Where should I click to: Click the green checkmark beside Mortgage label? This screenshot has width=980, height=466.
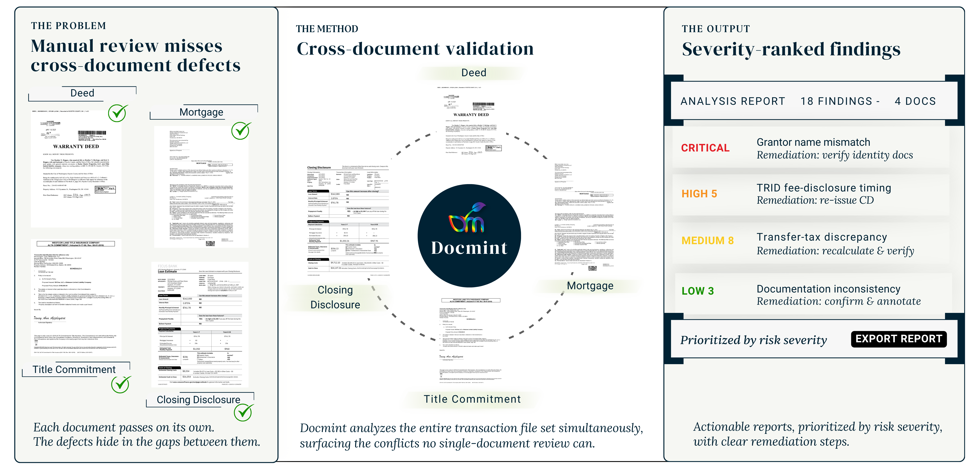click(x=241, y=130)
